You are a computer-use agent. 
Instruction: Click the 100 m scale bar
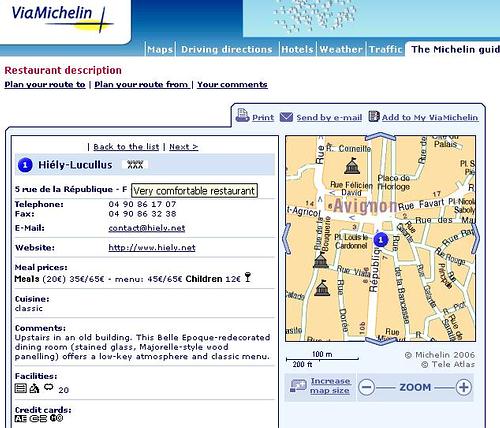(322, 358)
